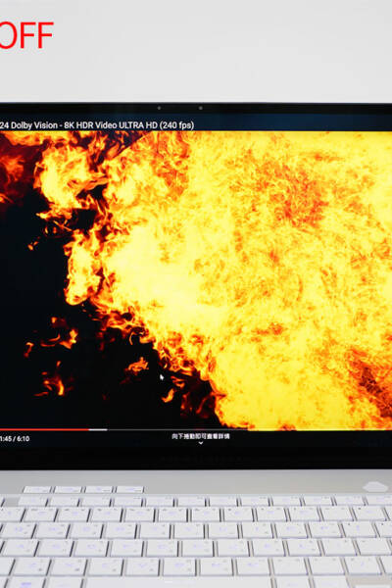Click the total duration 6:10 label
This screenshot has width=392, height=588.
click(x=23, y=438)
